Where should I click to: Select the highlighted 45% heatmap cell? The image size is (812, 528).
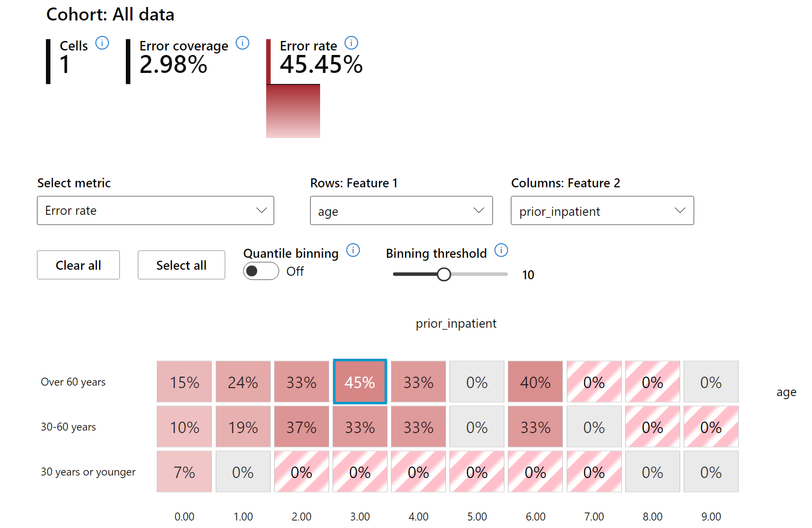pyautogui.click(x=360, y=382)
